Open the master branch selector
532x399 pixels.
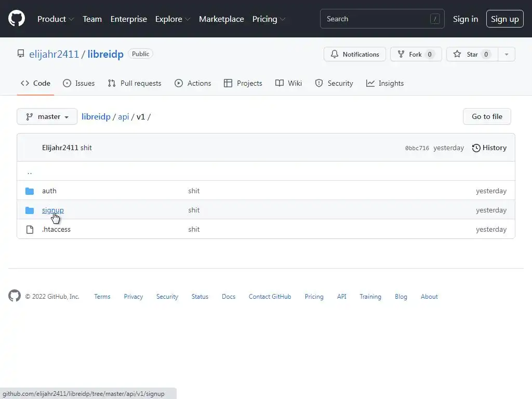[x=47, y=117]
